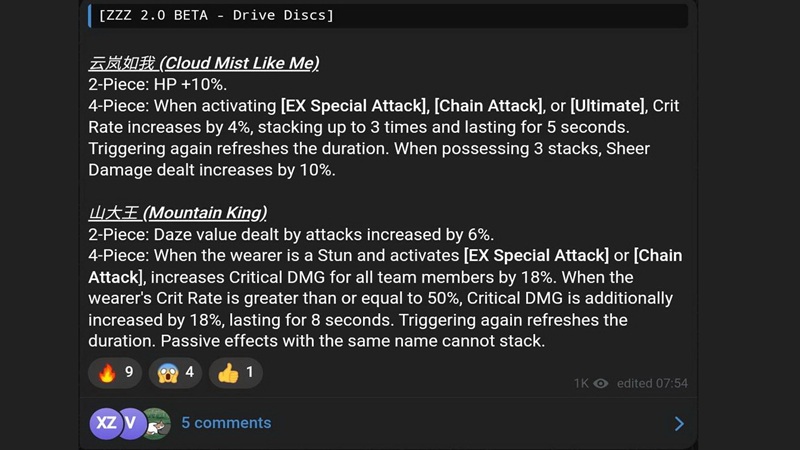
Task: Toggle the fire emoji reaction
Action: tap(116, 373)
